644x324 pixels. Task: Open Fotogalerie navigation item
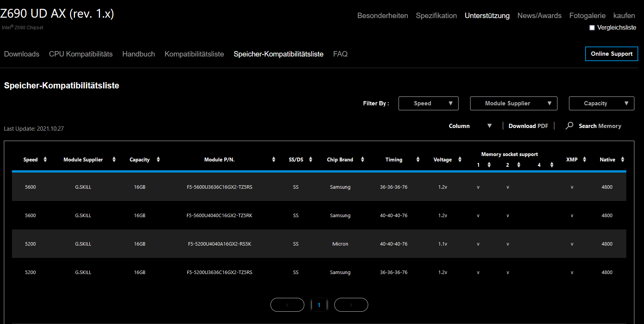(x=587, y=16)
